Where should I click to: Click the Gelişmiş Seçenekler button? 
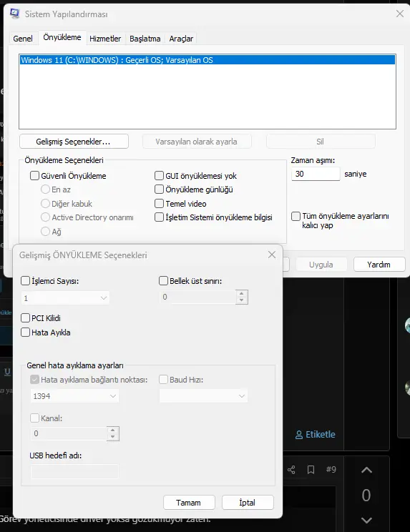74,142
